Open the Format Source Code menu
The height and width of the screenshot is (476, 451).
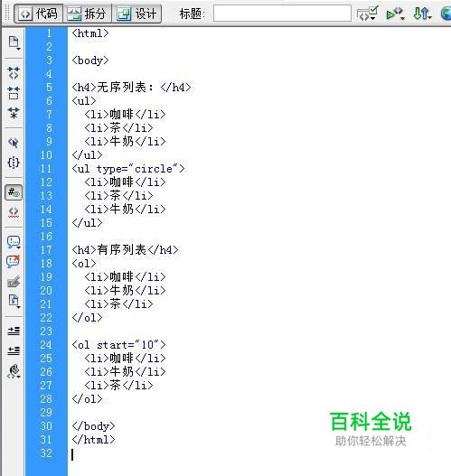tap(14, 371)
